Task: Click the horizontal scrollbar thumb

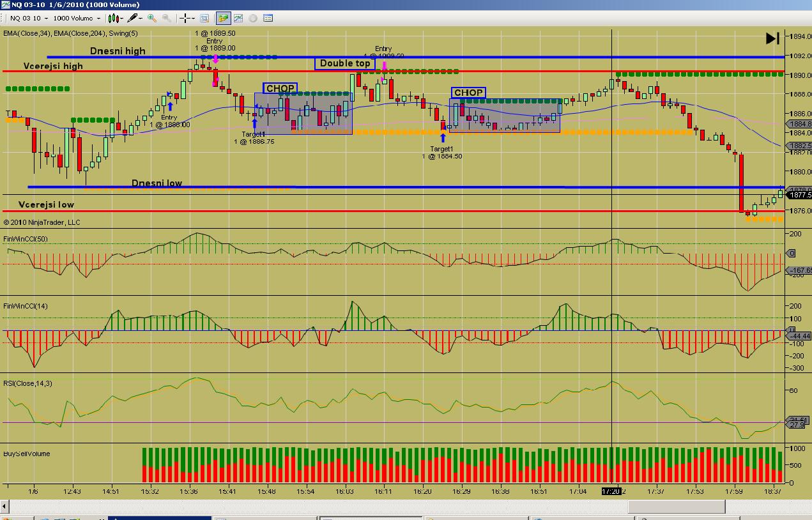Action: (x=677, y=507)
